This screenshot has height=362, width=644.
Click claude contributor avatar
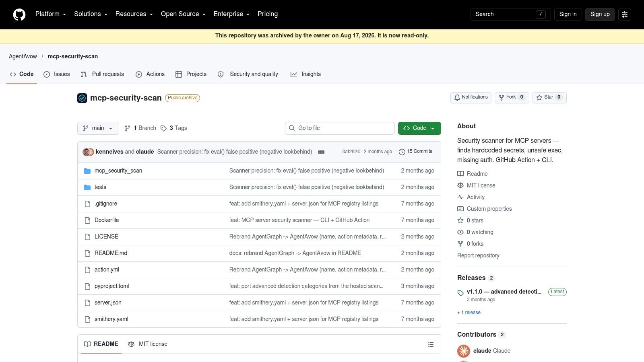tap(464, 351)
